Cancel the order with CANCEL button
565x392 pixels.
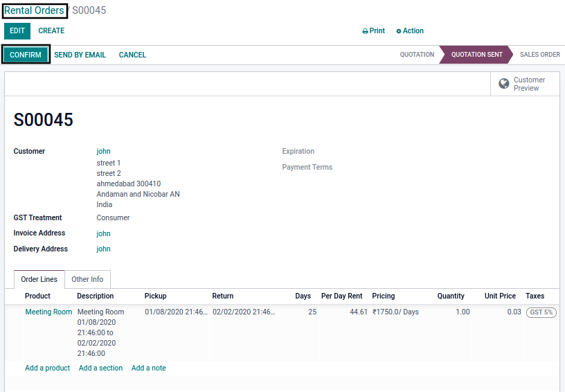tap(133, 55)
